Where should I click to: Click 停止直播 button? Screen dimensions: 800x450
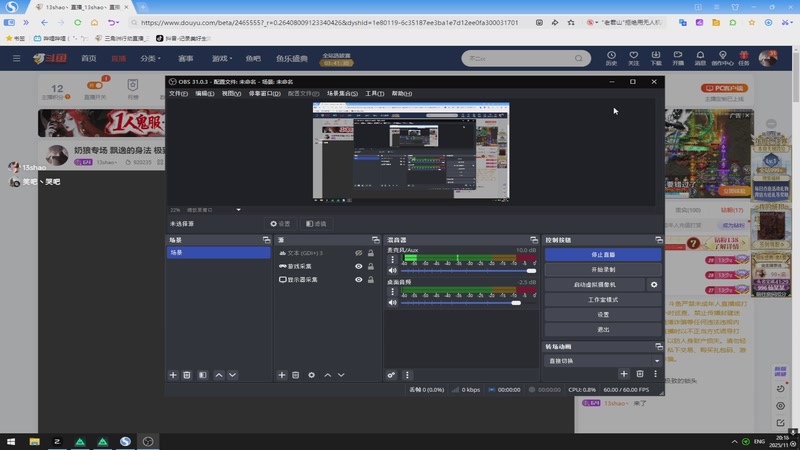[603, 255]
